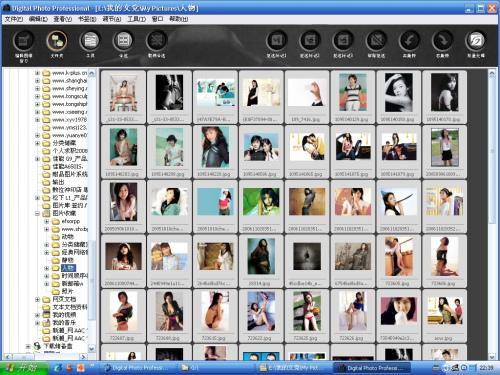The width and height of the screenshot is (500, 375).
Task: Select the www.ynsd123 folder
Action: [69, 127]
